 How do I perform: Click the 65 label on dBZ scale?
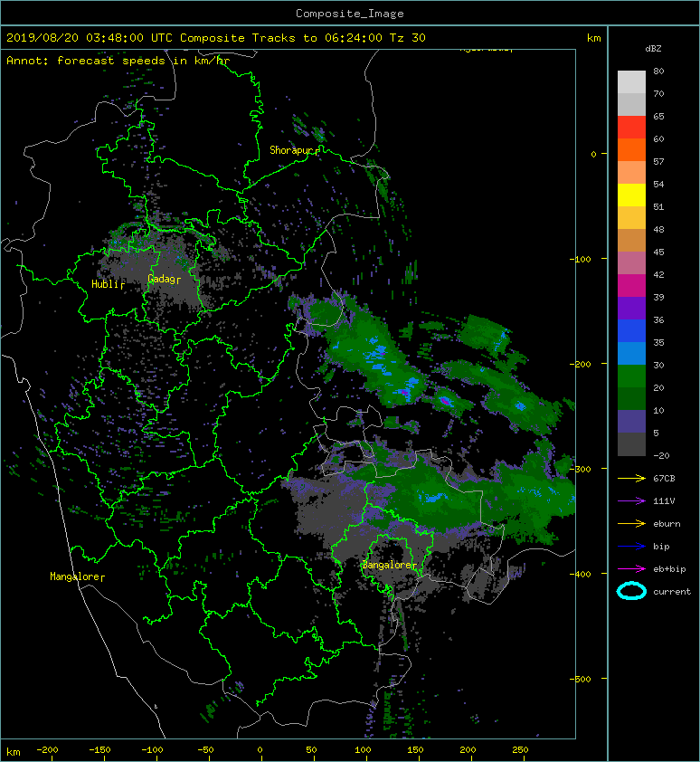(658, 116)
